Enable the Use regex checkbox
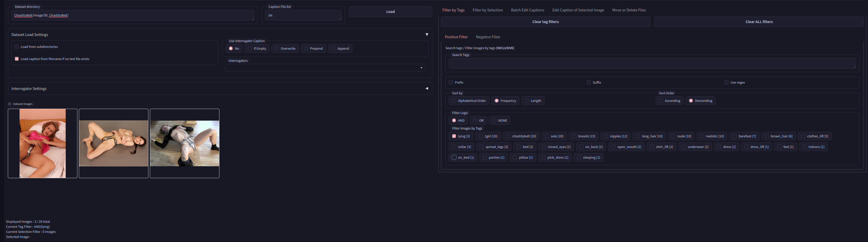The width and height of the screenshot is (868, 242). pos(726,82)
